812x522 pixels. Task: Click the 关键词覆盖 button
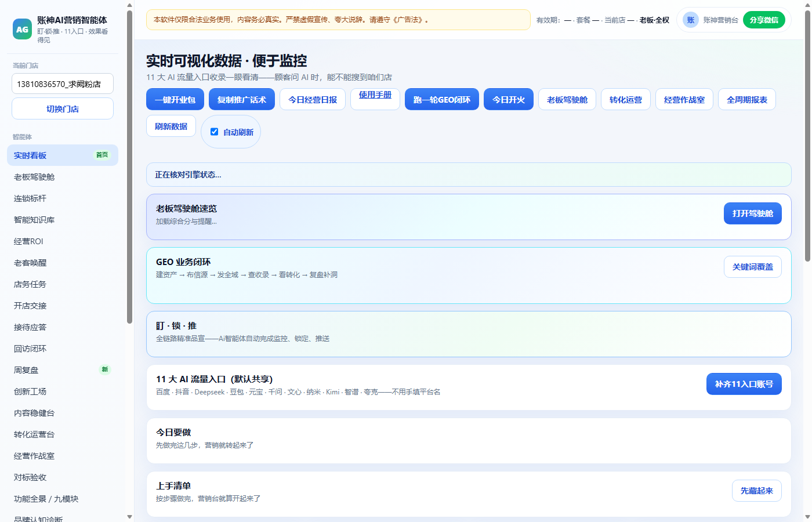coord(753,267)
